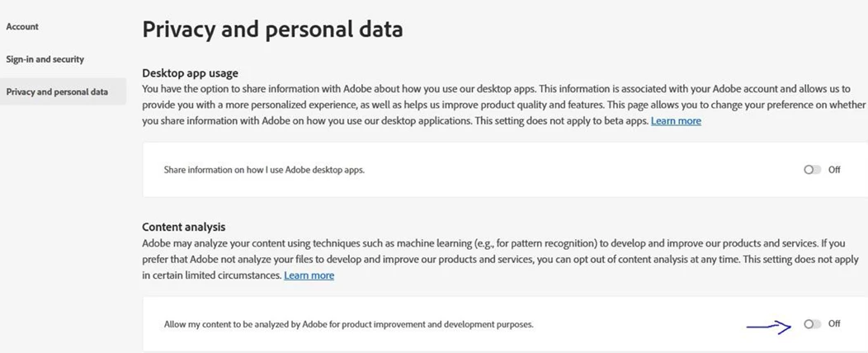Open Learn more link under Content analysis

pyautogui.click(x=309, y=275)
